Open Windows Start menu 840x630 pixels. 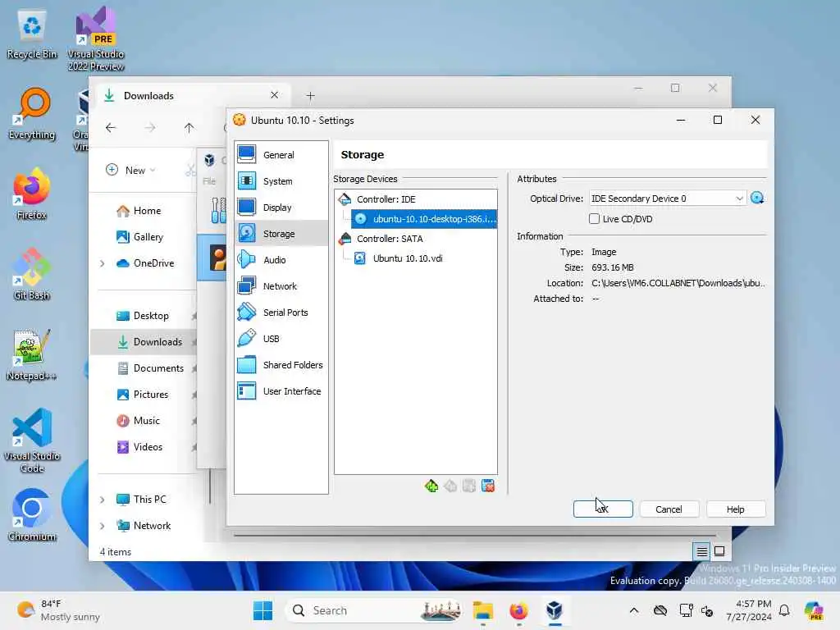(262, 610)
